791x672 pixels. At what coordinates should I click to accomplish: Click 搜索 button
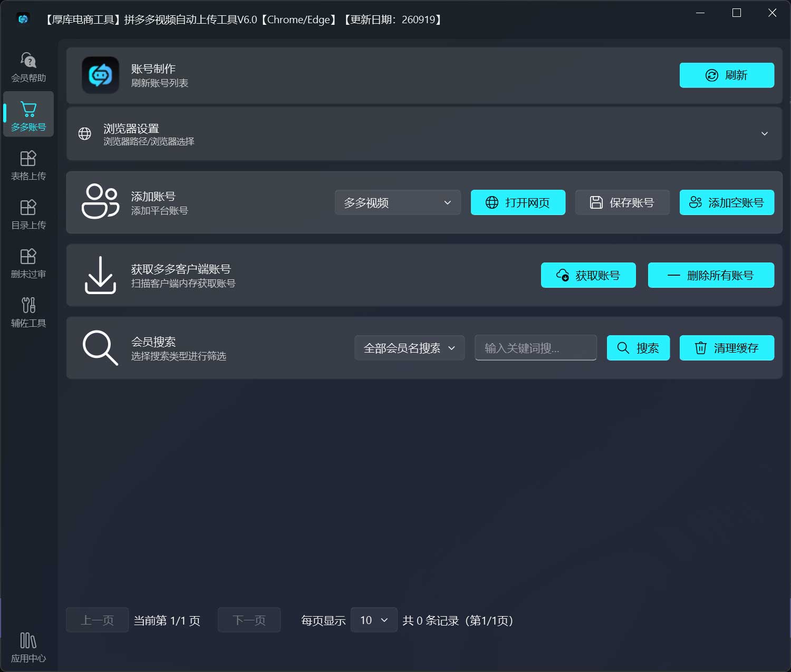point(638,348)
